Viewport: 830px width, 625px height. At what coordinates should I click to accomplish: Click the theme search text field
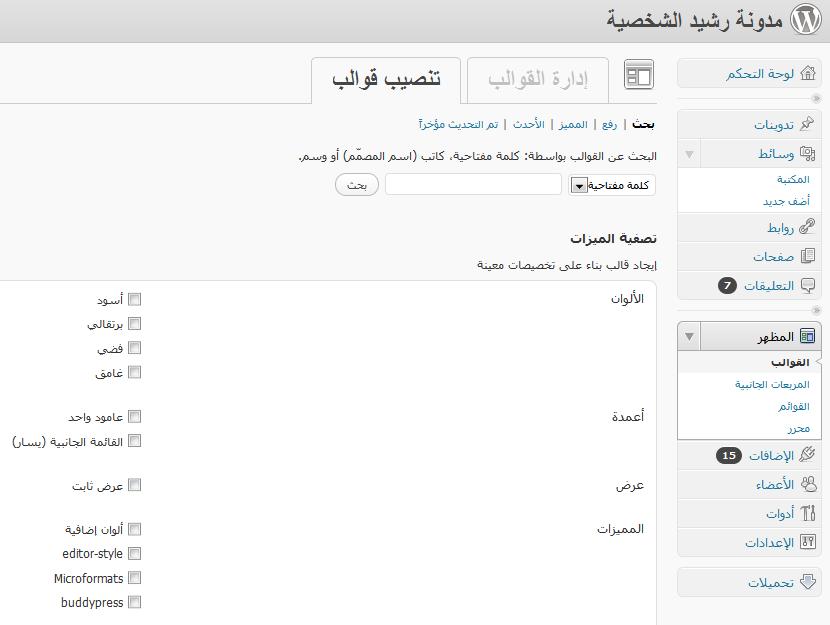click(473, 185)
